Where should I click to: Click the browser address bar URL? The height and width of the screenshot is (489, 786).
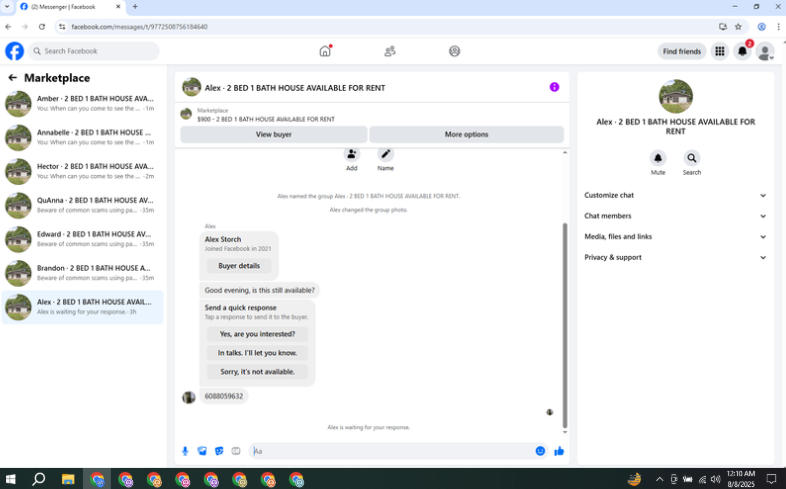[139, 27]
